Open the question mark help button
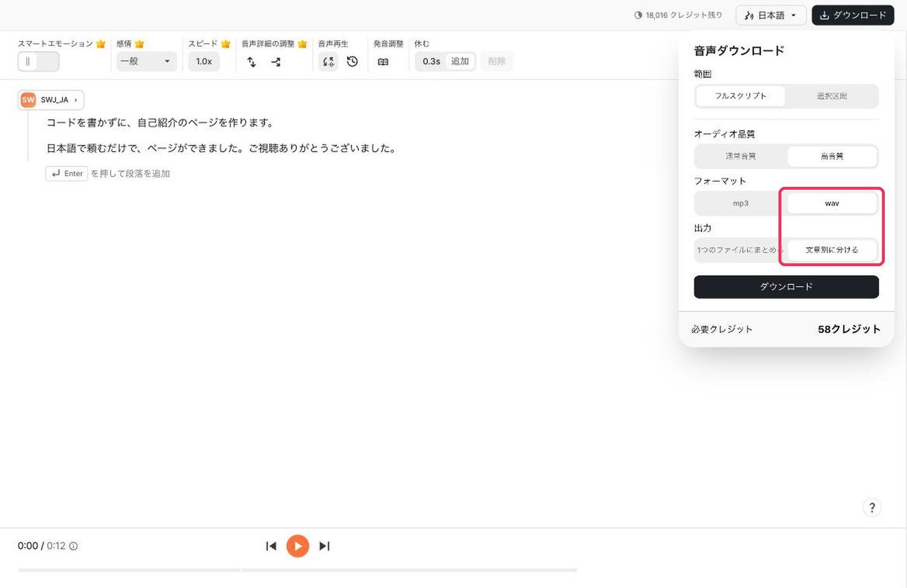907x588 pixels. pos(872,508)
